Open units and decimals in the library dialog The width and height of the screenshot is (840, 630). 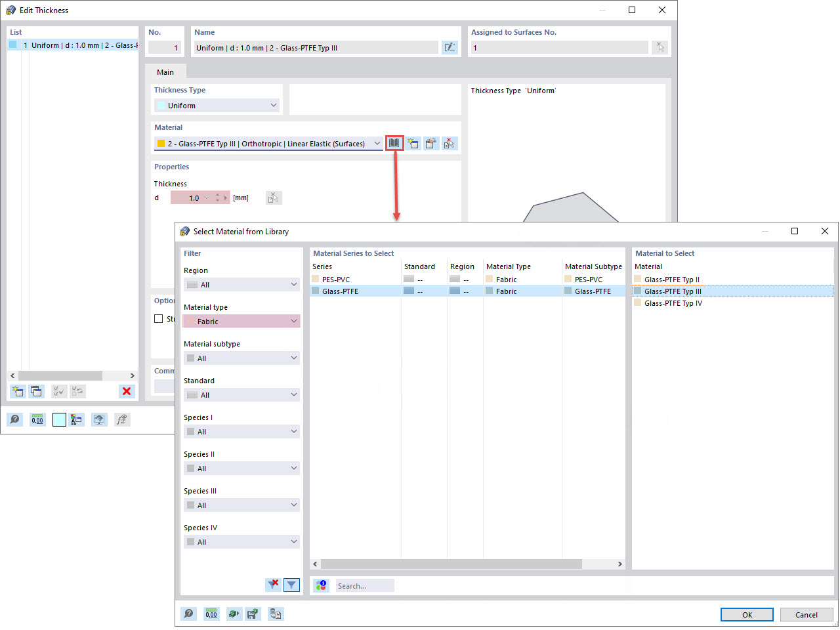[x=211, y=614]
